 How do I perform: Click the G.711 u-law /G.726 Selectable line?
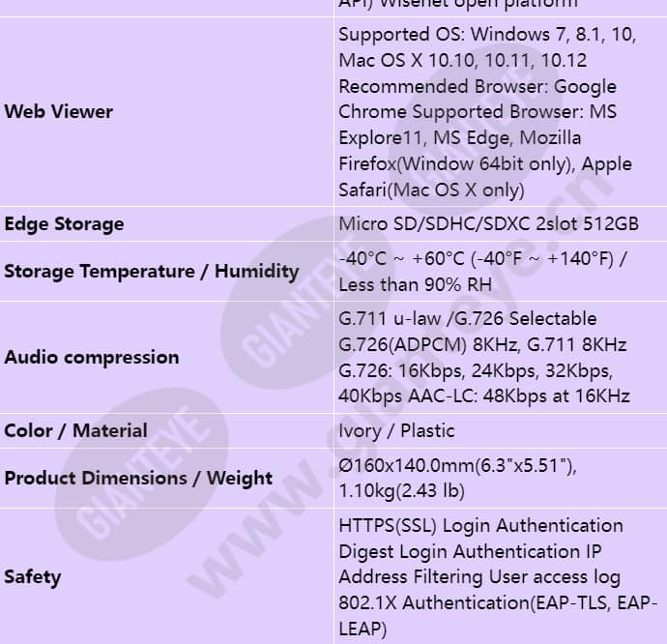pos(468,318)
